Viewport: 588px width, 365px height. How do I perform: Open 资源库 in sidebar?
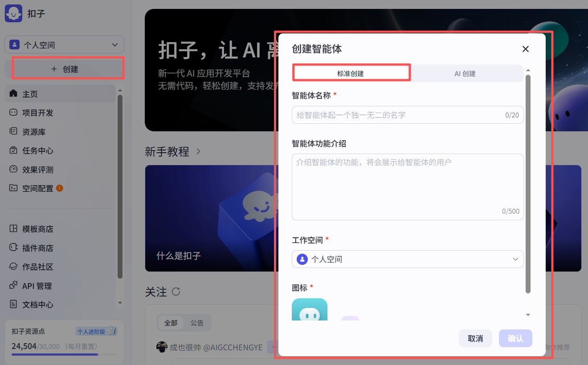point(60,132)
